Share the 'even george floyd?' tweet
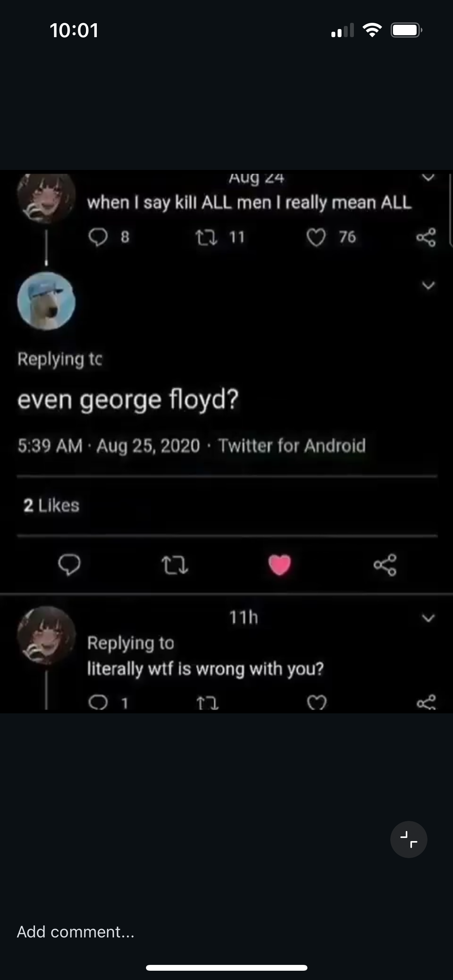 point(385,565)
